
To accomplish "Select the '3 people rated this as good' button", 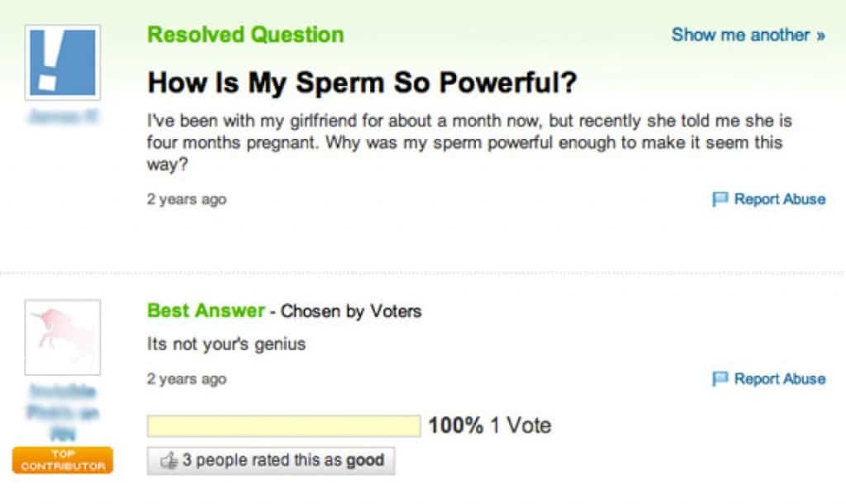I will click(x=271, y=461).
